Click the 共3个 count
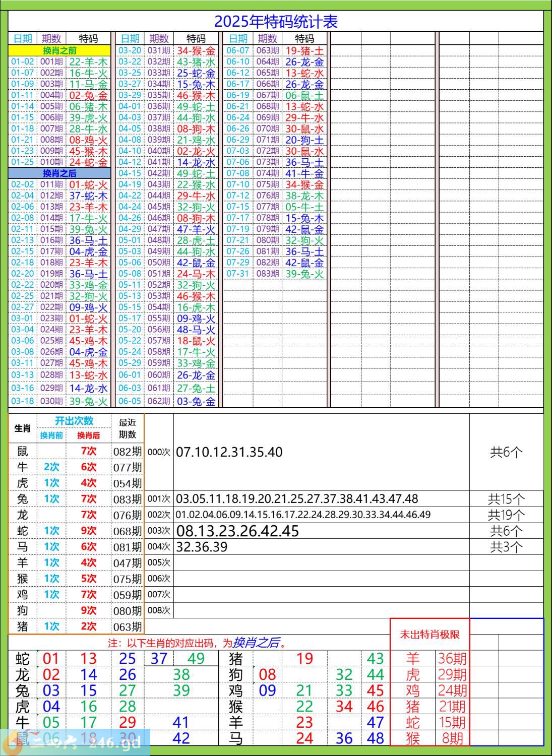The height and width of the screenshot is (756, 552). [x=506, y=547]
